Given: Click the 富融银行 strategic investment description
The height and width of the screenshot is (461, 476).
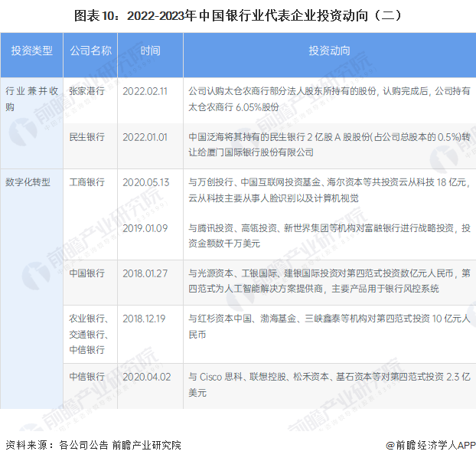Looking at the screenshot, I should coord(329,236).
